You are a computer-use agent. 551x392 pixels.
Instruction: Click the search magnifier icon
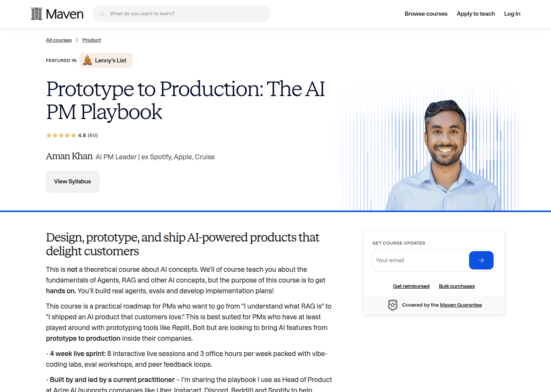(x=102, y=13)
